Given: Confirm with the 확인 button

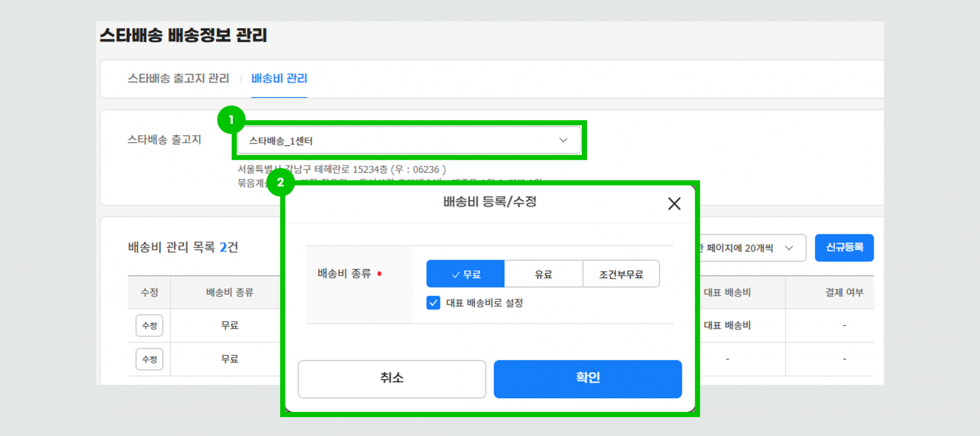Looking at the screenshot, I should coord(587,379).
